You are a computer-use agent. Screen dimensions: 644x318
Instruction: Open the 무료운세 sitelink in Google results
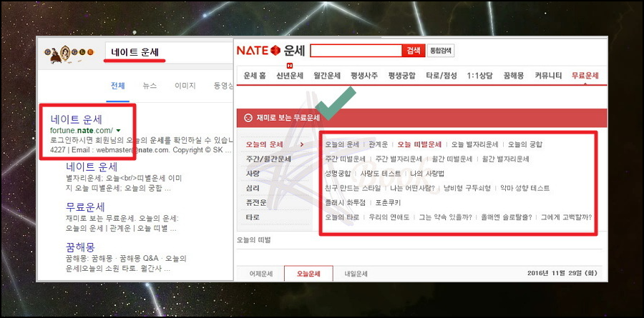85,206
